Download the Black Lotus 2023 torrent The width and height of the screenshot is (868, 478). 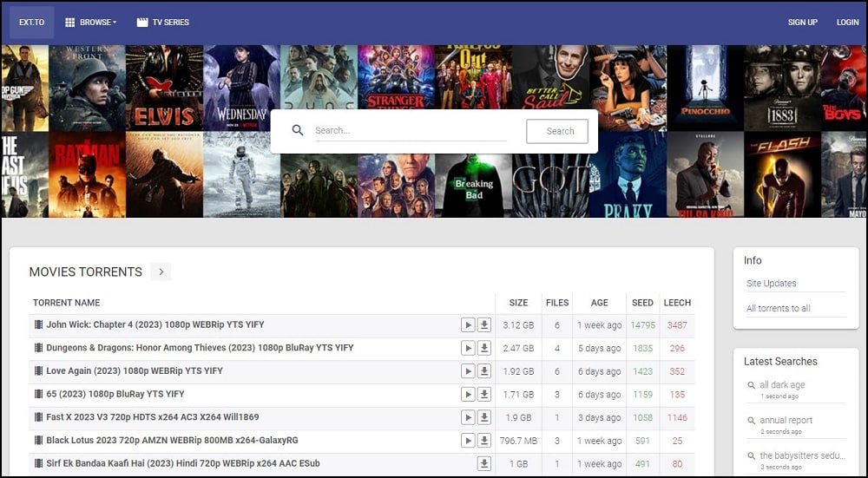(x=484, y=441)
